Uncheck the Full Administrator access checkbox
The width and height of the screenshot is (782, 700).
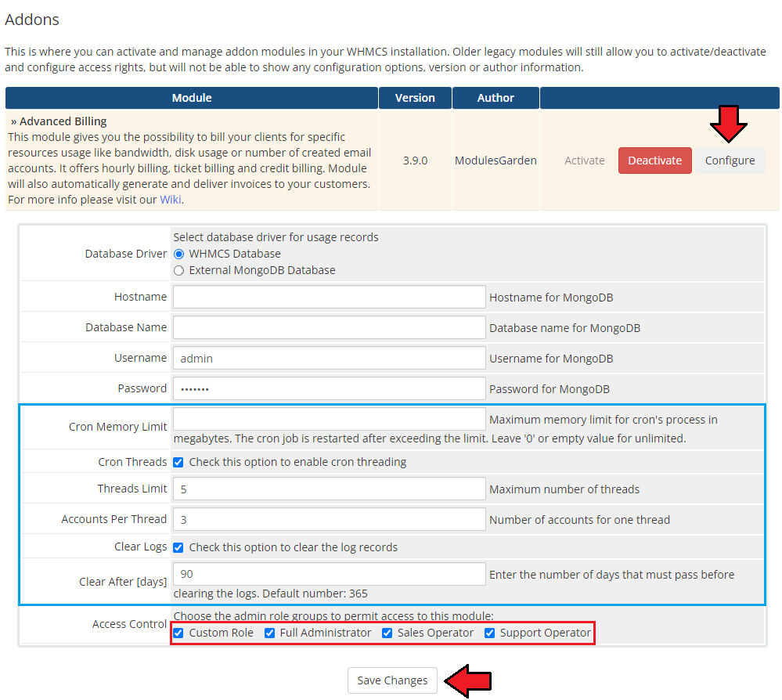click(x=269, y=633)
